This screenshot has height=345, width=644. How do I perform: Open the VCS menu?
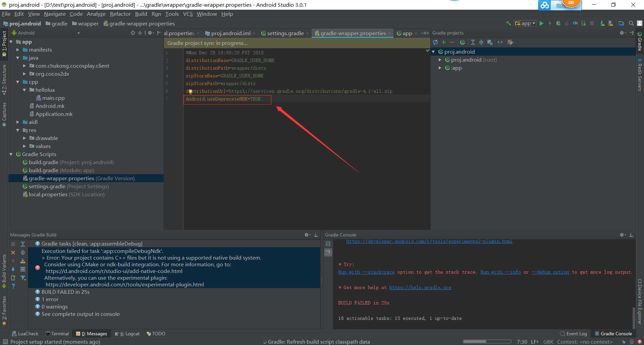tap(188, 14)
